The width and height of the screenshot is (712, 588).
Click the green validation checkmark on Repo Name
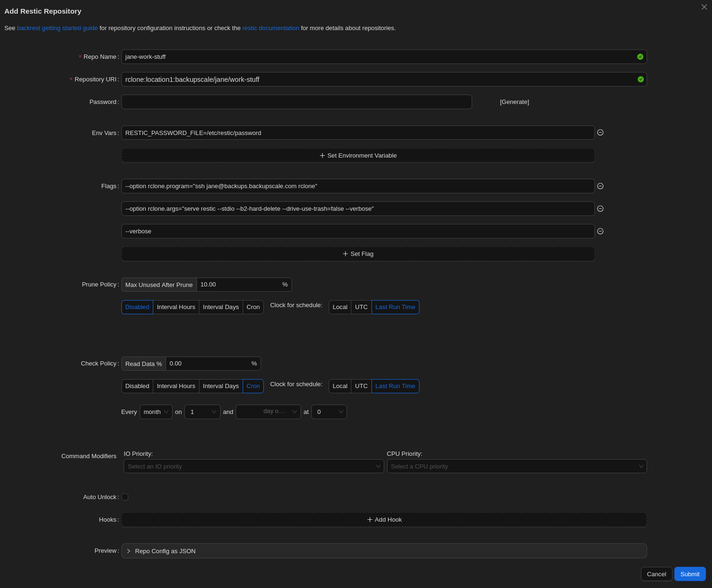click(x=640, y=56)
